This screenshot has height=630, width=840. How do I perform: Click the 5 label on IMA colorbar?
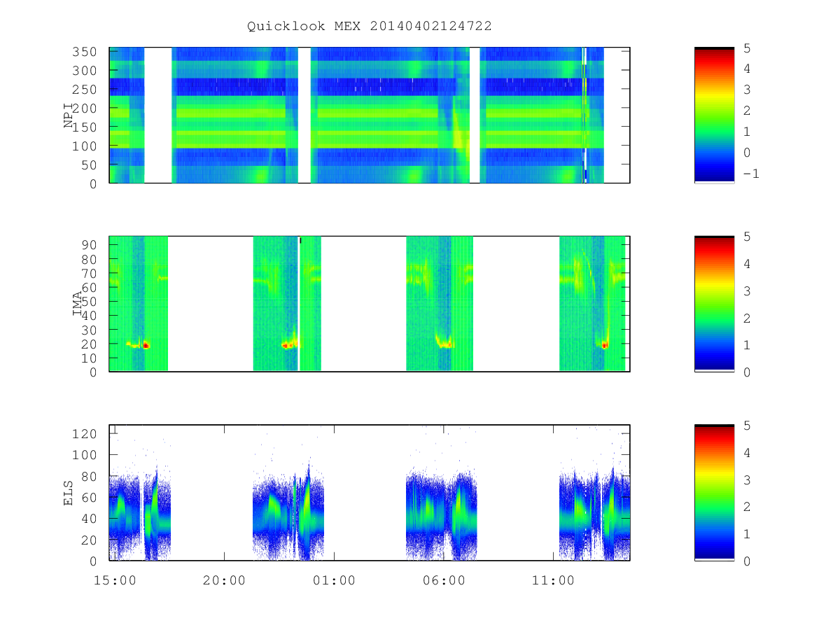coord(748,237)
